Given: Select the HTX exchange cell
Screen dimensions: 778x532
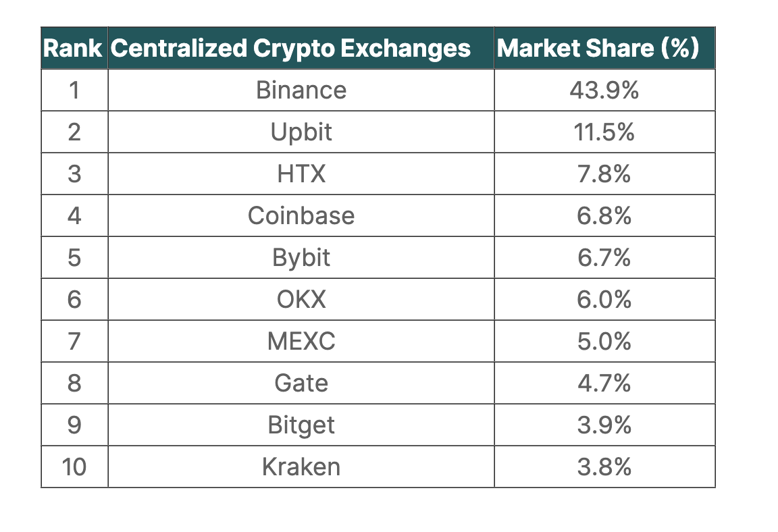Looking at the screenshot, I should point(301,174).
